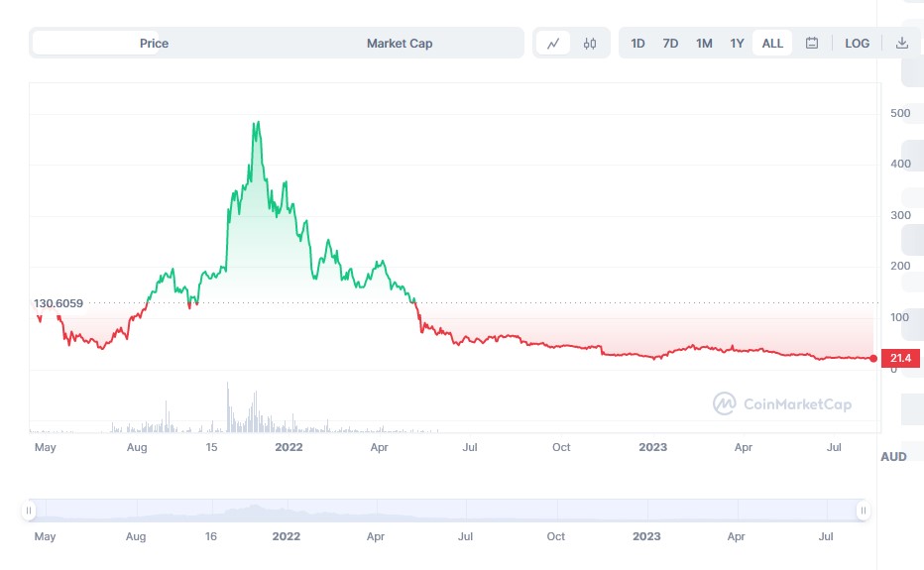Set time range to 1D
Screen dimensions: 924x570
coord(637,44)
